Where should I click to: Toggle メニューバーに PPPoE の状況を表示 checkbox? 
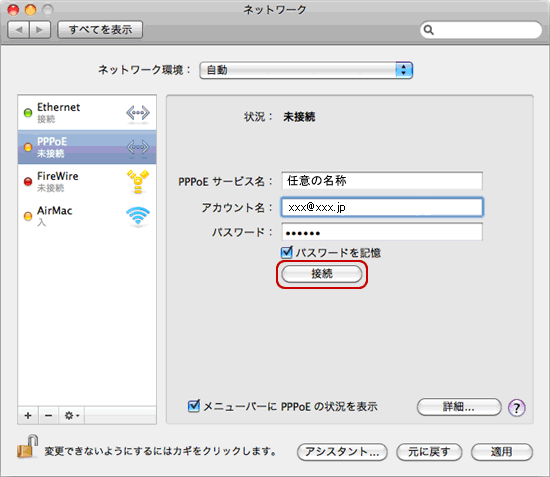(x=194, y=406)
